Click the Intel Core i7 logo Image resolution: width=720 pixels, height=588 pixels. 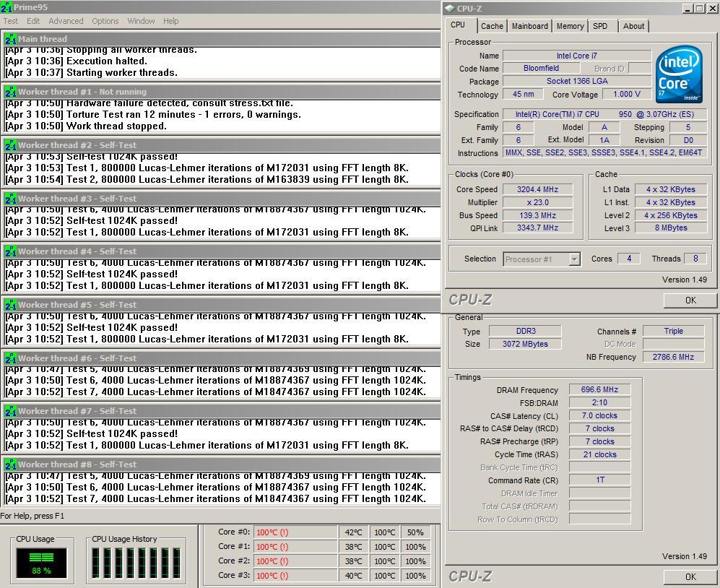679,74
